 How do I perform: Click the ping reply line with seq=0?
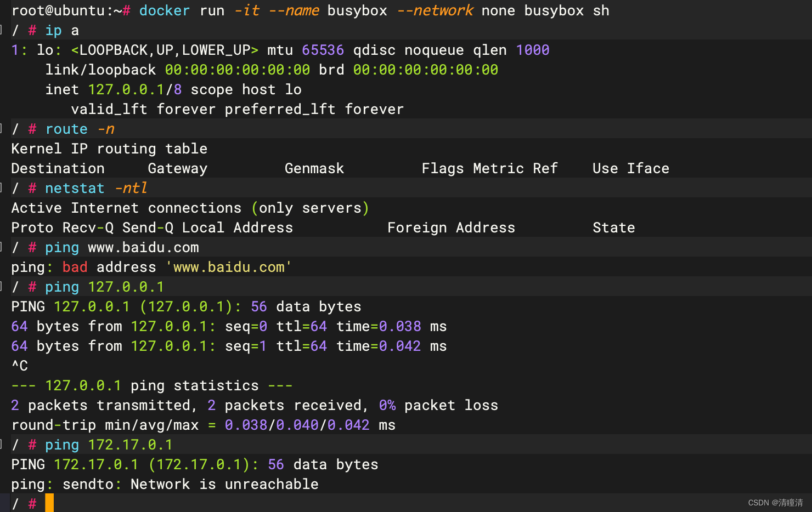pyautogui.click(x=229, y=326)
